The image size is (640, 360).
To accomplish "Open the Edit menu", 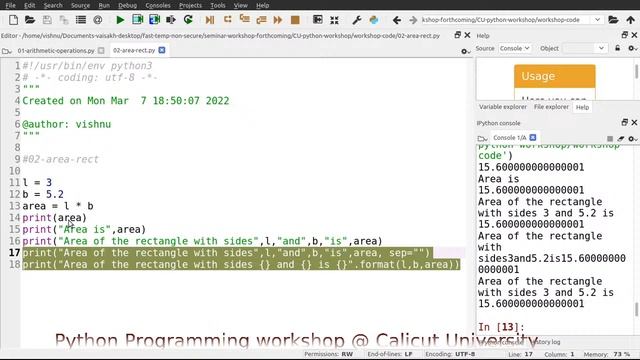I will click(x=29, y=5).
